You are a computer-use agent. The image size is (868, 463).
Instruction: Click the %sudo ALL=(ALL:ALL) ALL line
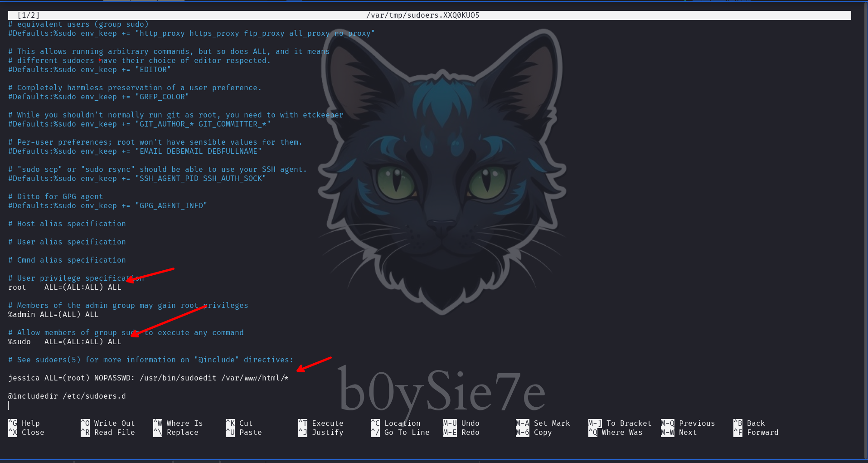pyautogui.click(x=65, y=341)
